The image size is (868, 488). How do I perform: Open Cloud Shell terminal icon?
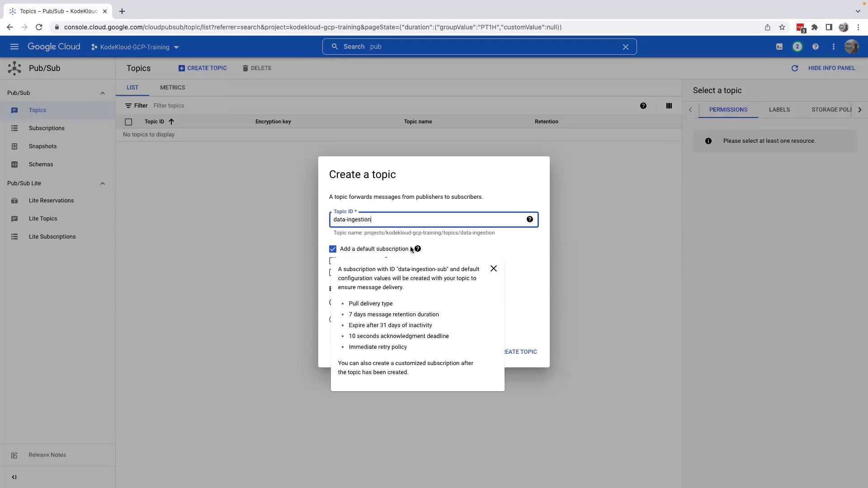tap(779, 47)
